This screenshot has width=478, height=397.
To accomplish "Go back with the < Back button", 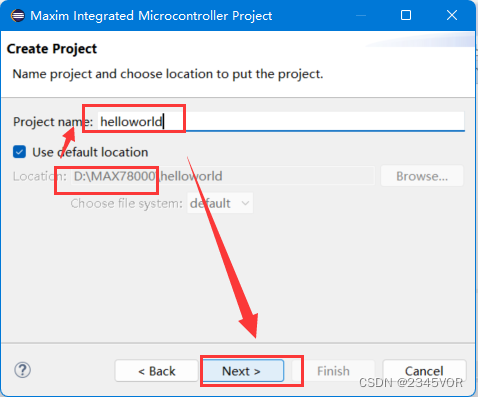I will pyautogui.click(x=157, y=371).
